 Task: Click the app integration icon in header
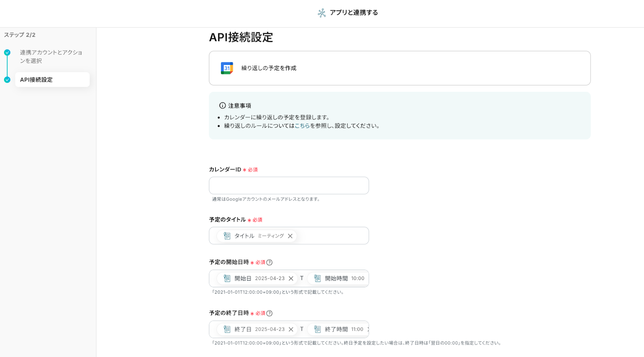click(x=322, y=13)
